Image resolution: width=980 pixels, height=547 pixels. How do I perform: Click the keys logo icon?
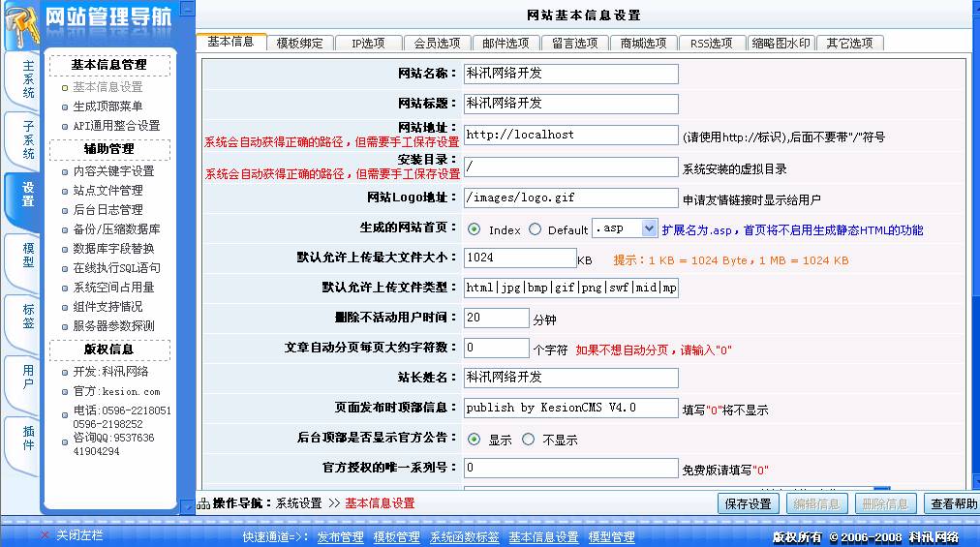[19, 27]
